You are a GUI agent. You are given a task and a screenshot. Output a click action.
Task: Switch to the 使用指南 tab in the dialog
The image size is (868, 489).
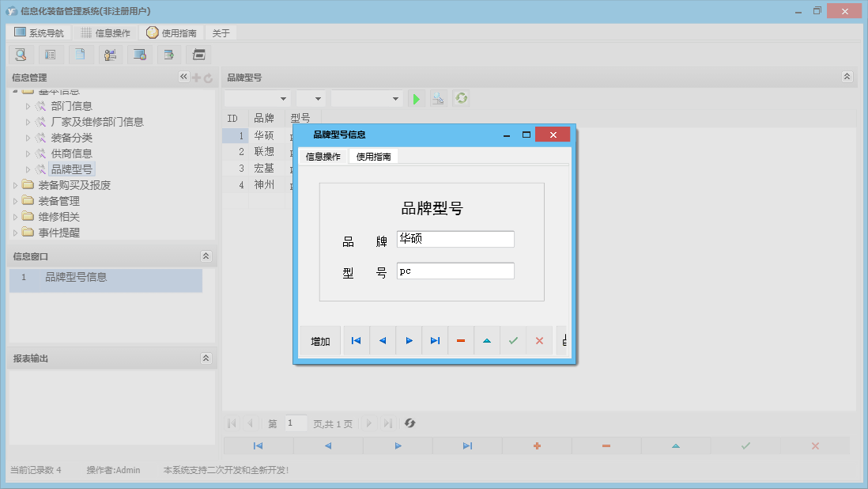tap(372, 156)
